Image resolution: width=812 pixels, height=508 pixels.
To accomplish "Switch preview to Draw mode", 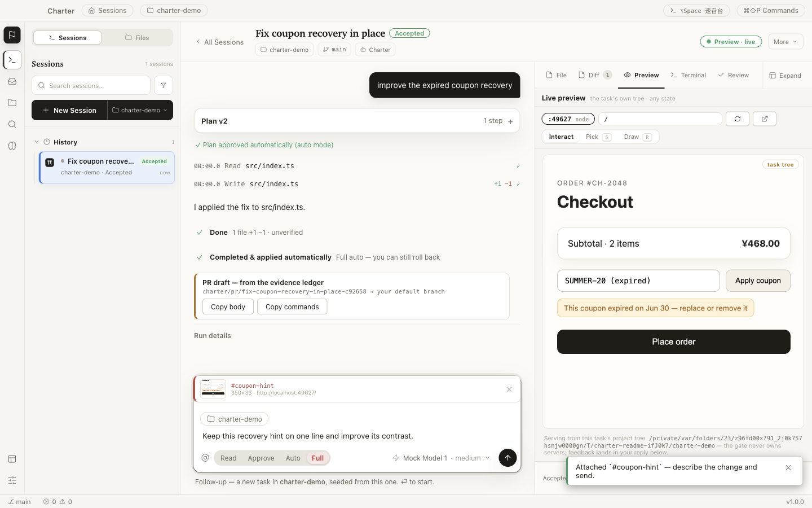I will (x=638, y=137).
